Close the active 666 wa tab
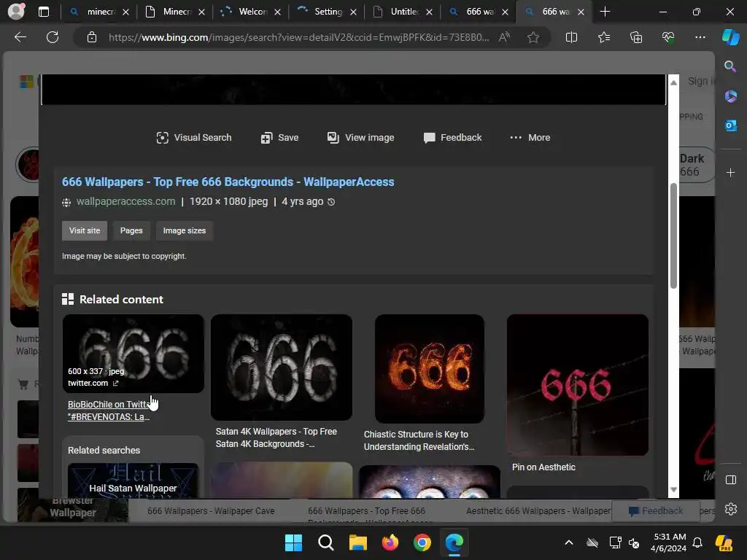Viewport: 747px width, 560px height. point(581,12)
